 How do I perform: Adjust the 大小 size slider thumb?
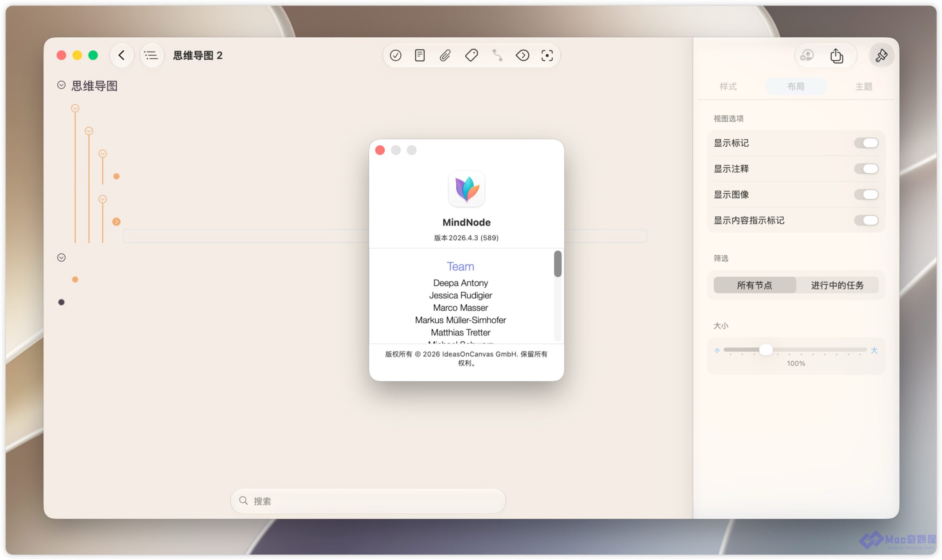(765, 350)
